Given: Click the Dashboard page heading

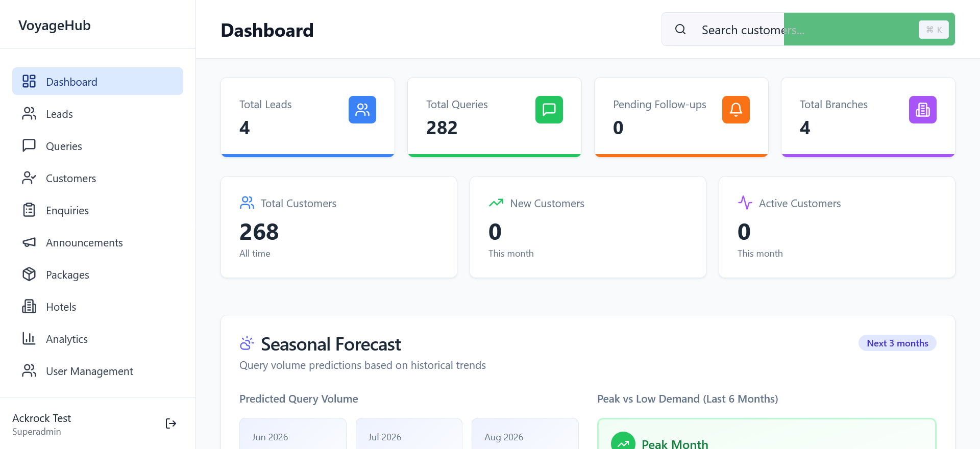Looking at the screenshot, I should point(267,30).
